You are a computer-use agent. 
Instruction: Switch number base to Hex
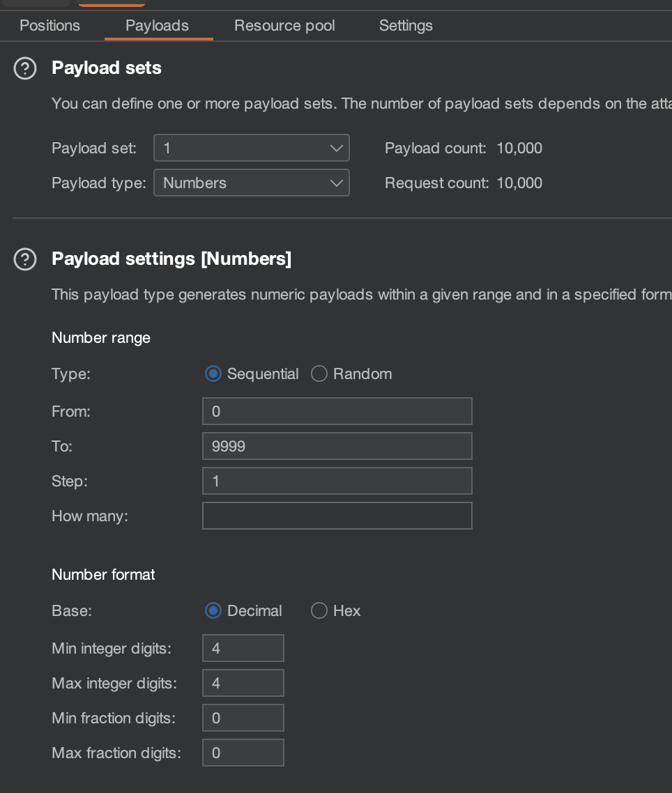click(319, 611)
